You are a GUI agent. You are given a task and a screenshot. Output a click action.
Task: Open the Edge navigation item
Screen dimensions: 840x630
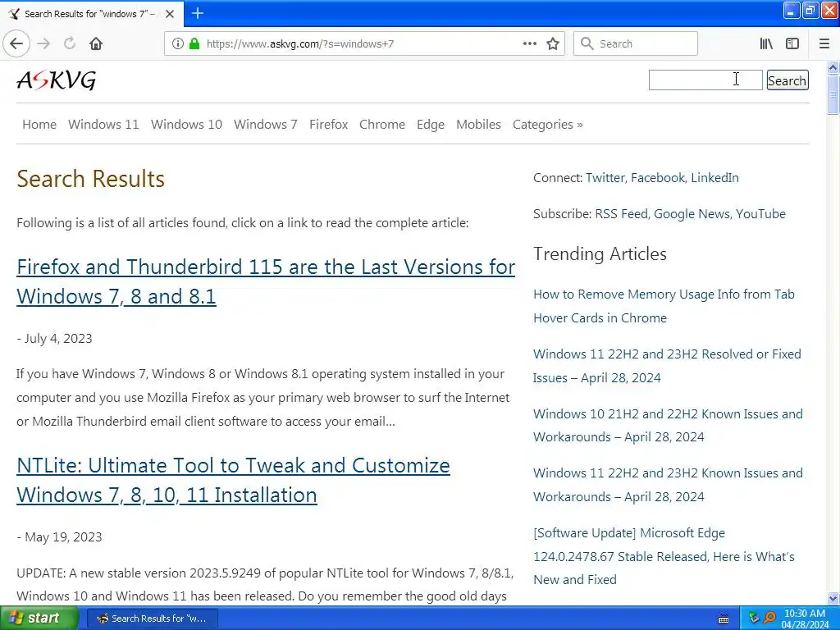[x=431, y=125]
